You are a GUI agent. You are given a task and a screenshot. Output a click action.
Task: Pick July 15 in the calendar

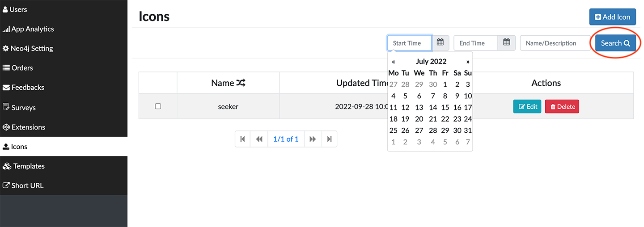click(445, 107)
